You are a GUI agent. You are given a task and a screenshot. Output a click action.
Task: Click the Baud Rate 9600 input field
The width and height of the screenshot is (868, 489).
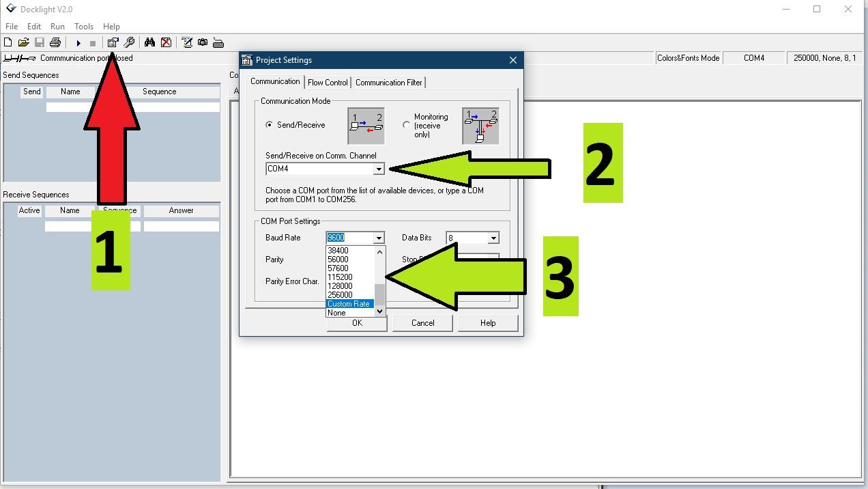349,238
